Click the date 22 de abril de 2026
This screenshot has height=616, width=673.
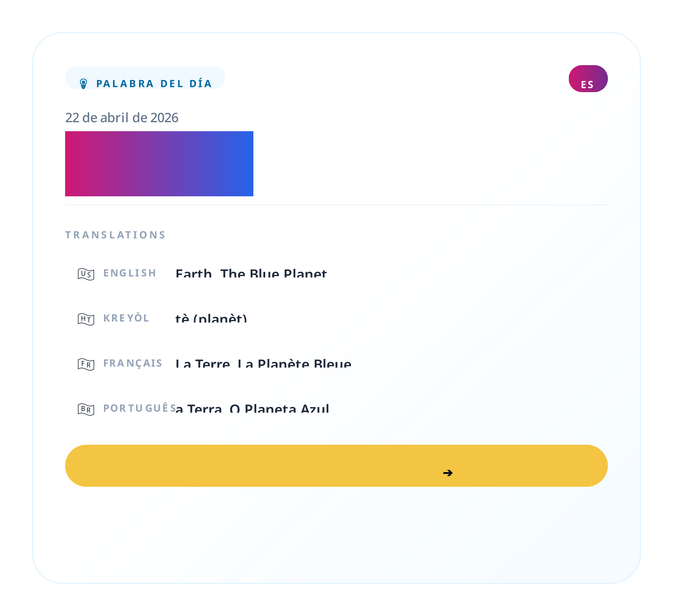[122, 118]
